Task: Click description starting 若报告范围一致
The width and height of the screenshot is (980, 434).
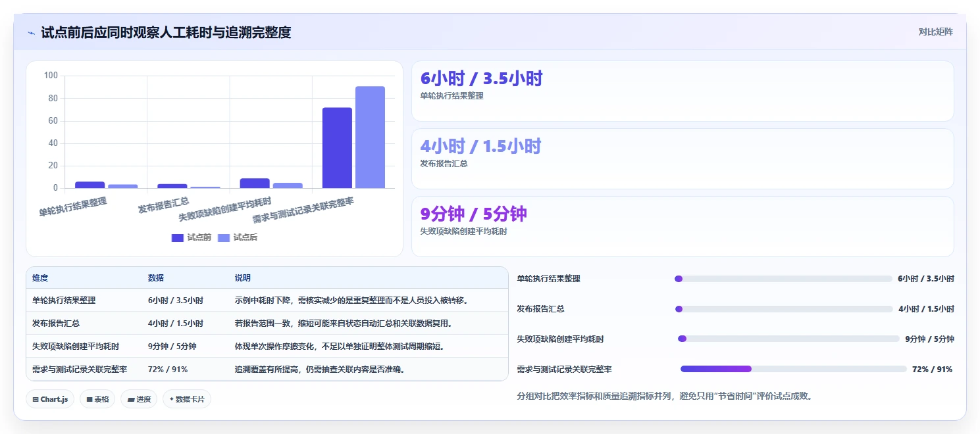Action: [344, 324]
